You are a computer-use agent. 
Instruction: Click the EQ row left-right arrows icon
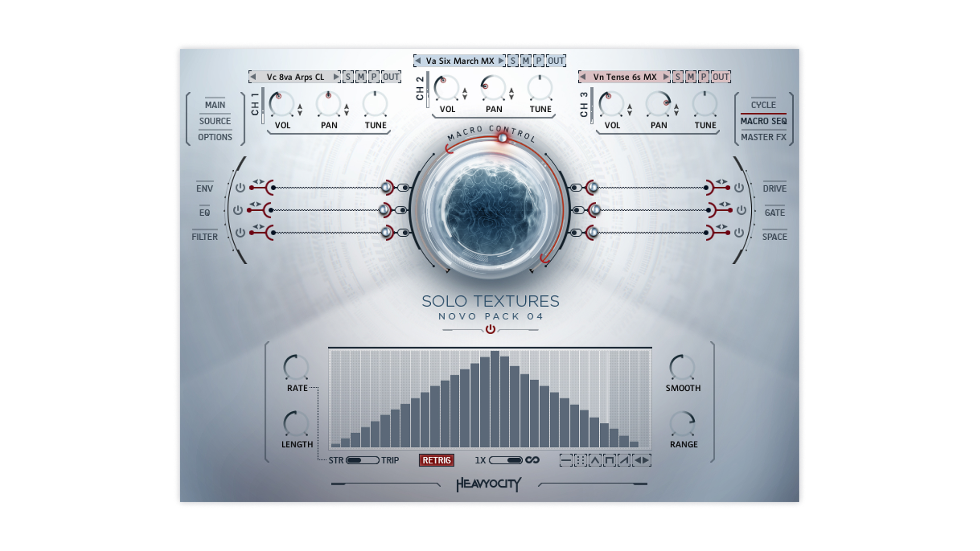pos(255,204)
